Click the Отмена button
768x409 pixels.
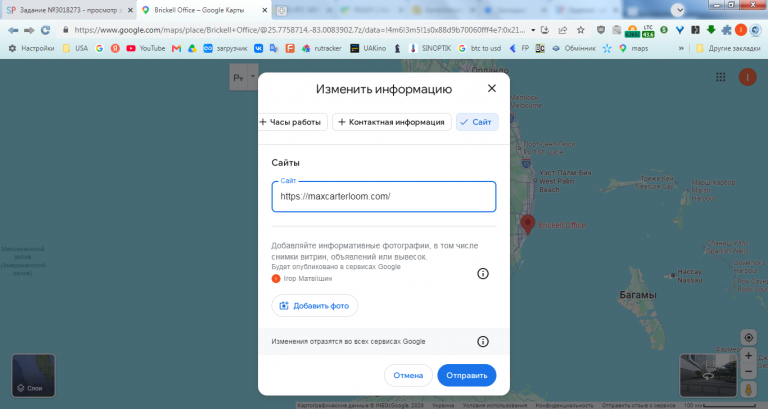pos(408,375)
